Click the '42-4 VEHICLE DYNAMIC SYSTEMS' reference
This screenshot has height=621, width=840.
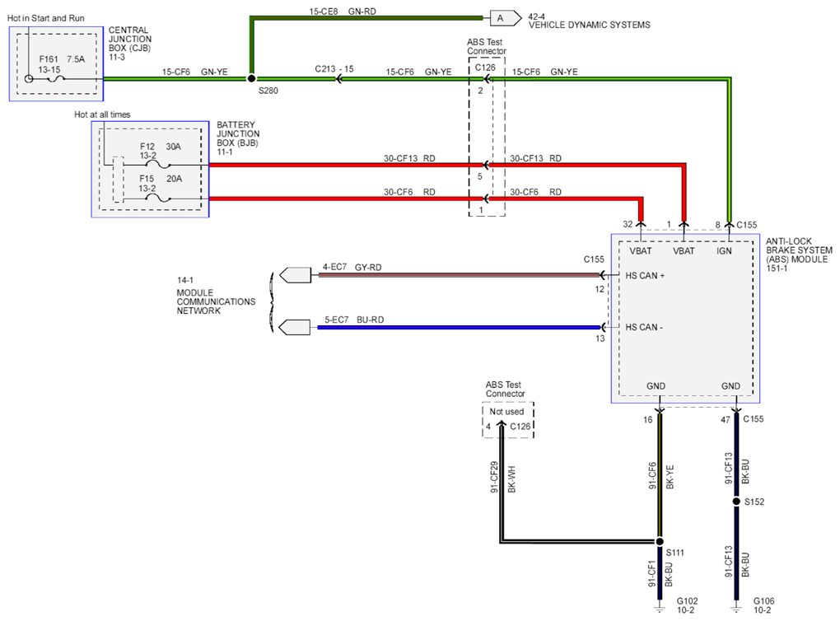click(590, 21)
